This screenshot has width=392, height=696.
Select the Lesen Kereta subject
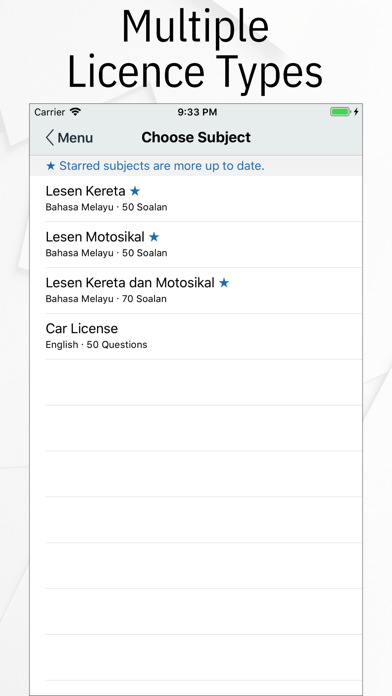pyautogui.click(x=196, y=199)
